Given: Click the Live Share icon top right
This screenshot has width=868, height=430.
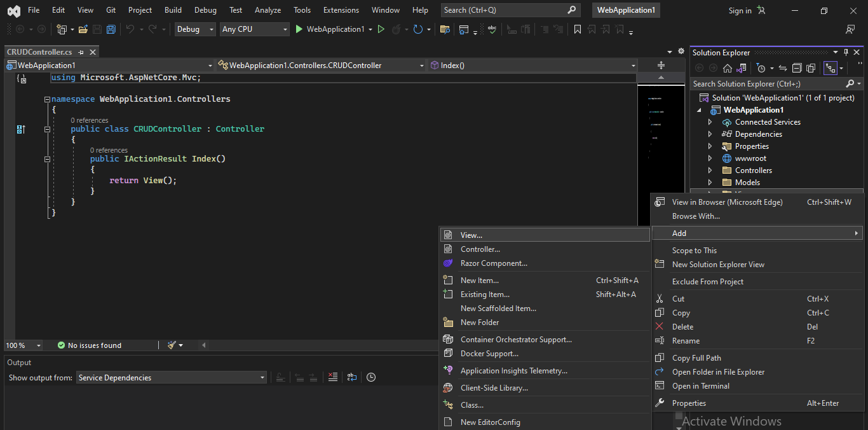Looking at the screenshot, I should point(850,29).
